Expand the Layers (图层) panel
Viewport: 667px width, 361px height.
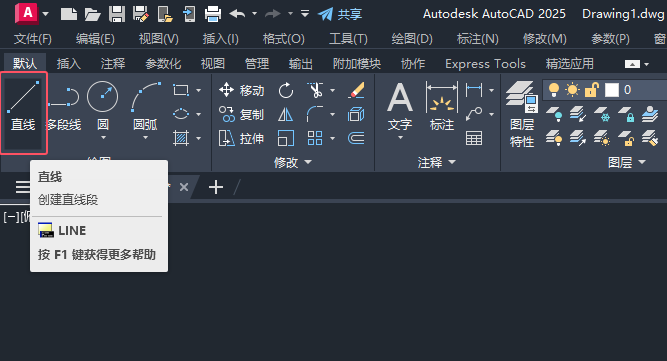[x=627, y=162]
